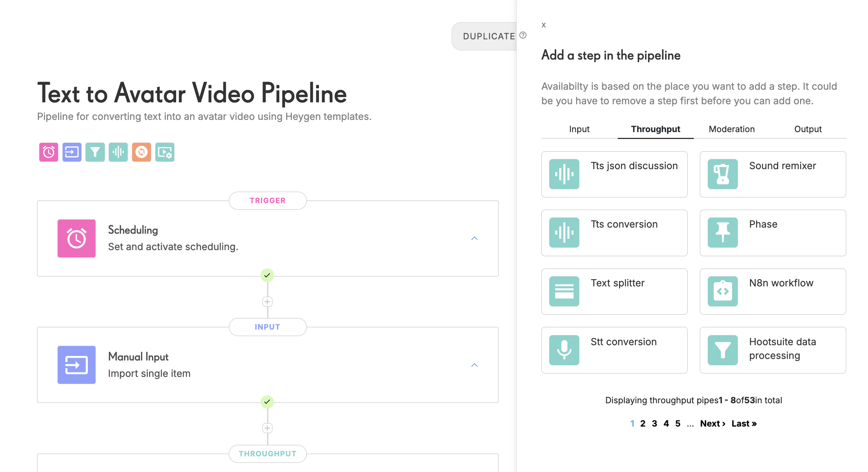Jump to page 3 in pagination
The height and width of the screenshot is (472, 868).
pyautogui.click(x=654, y=424)
